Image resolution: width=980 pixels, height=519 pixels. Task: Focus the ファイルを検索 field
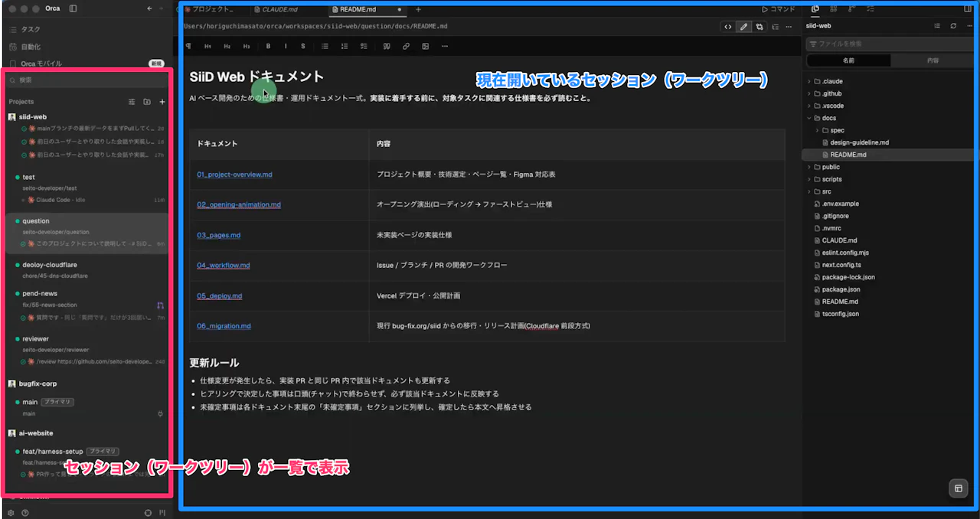(x=888, y=44)
